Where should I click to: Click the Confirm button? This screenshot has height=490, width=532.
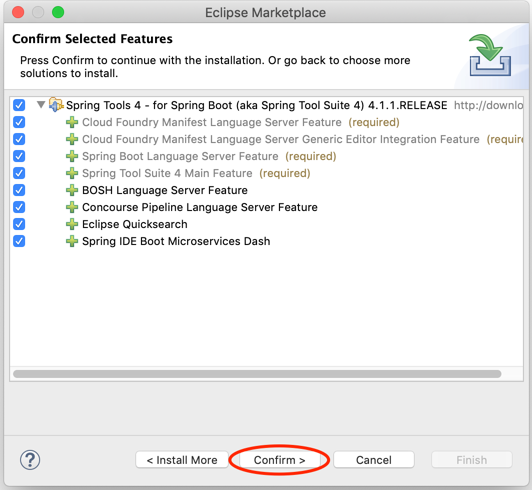coord(280,460)
